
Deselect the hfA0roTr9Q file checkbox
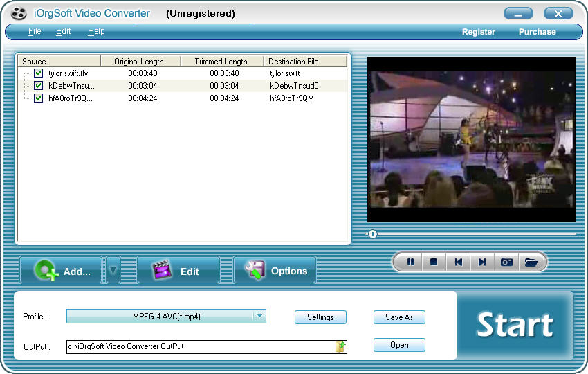pyautogui.click(x=39, y=98)
